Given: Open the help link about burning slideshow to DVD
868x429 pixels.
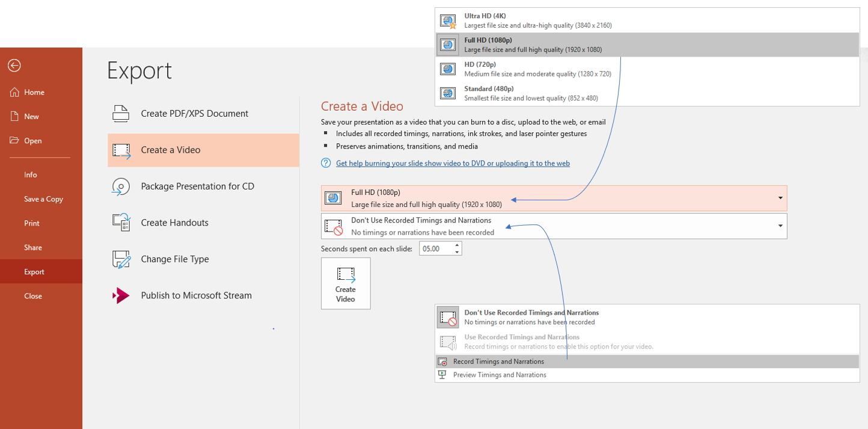Looking at the screenshot, I should pyautogui.click(x=453, y=163).
